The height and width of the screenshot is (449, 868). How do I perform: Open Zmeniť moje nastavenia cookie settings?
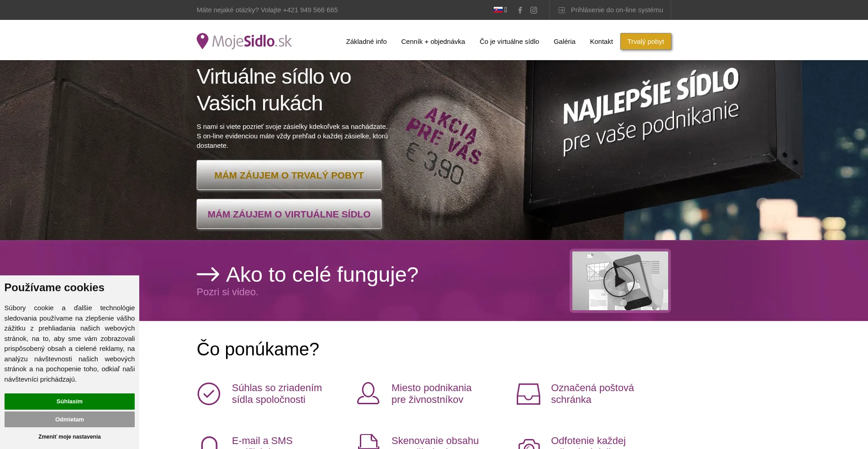click(x=70, y=437)
